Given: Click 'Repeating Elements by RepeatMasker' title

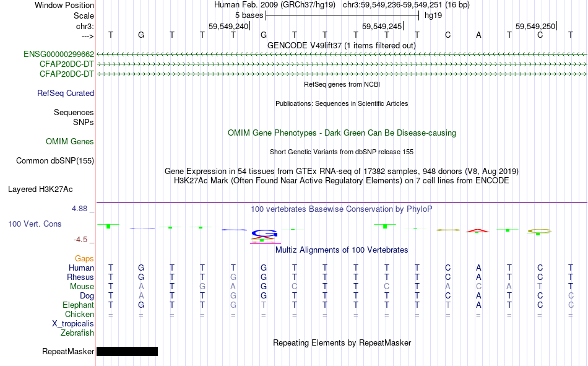Looking at the screenshot, I should (342, 342).
